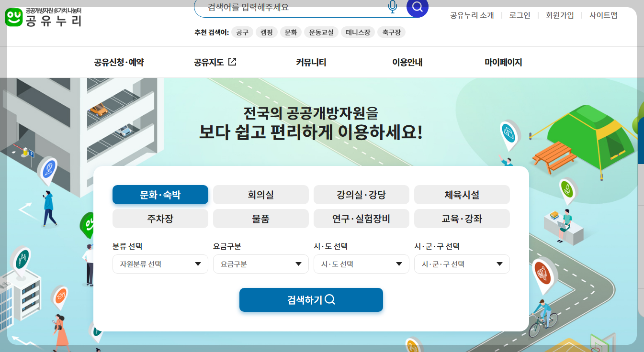Activate the microphone voice search icon
Screen dimensions: 644x352
click(393, 7)
